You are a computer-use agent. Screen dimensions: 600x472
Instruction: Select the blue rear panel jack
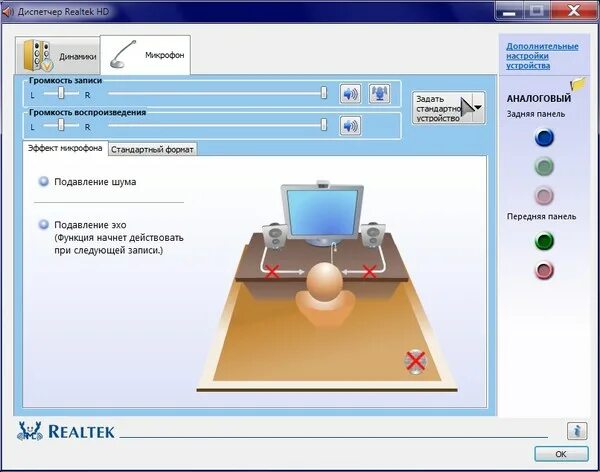(x=544, y=138)
